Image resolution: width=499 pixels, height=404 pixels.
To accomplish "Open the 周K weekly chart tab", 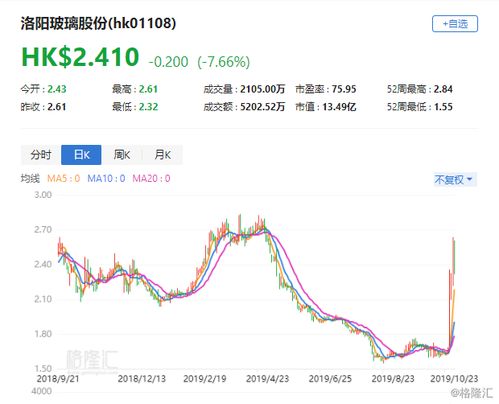I will [122, 155].
